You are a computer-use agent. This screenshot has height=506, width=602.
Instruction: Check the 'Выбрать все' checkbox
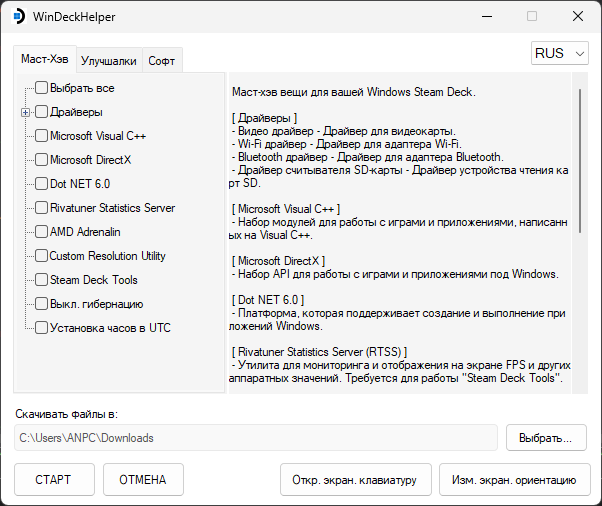click(41, 88)
